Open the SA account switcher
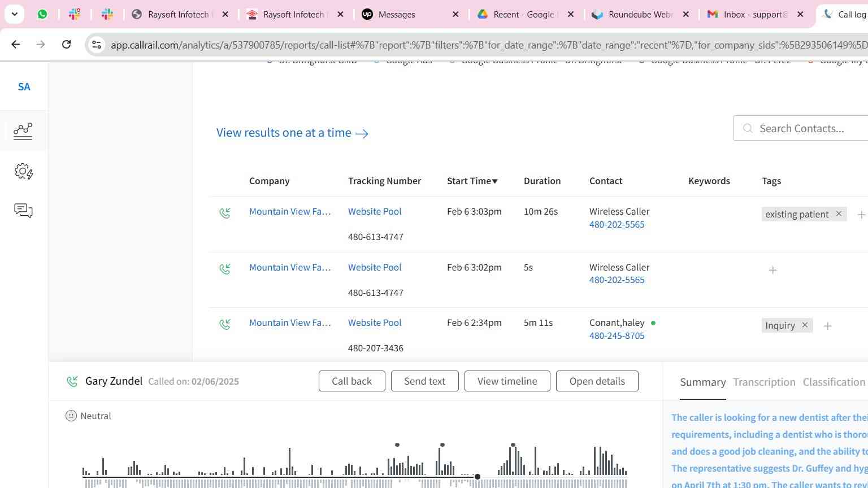 coord(24,86)
